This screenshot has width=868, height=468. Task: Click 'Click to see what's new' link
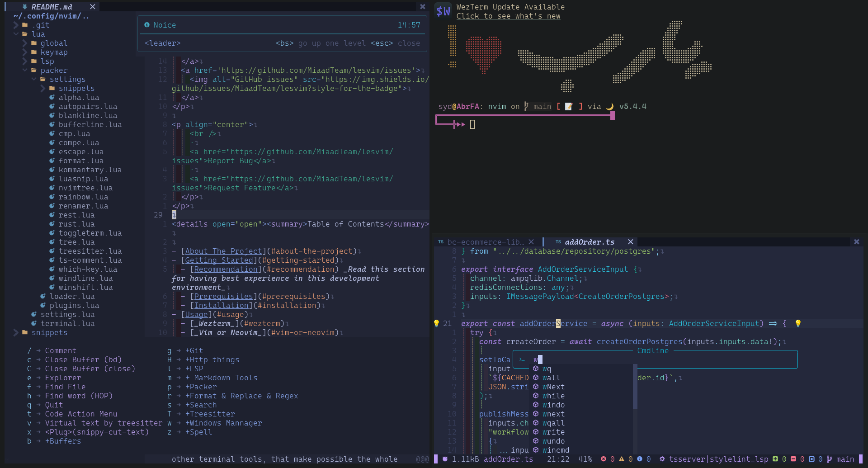(508, 16)
